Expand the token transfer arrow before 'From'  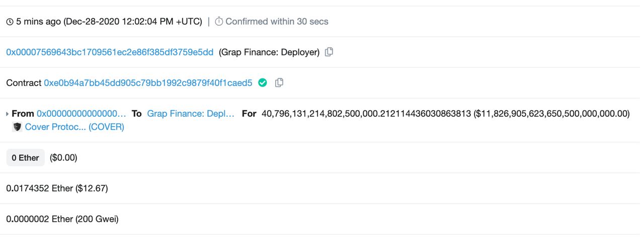(8, 114)
